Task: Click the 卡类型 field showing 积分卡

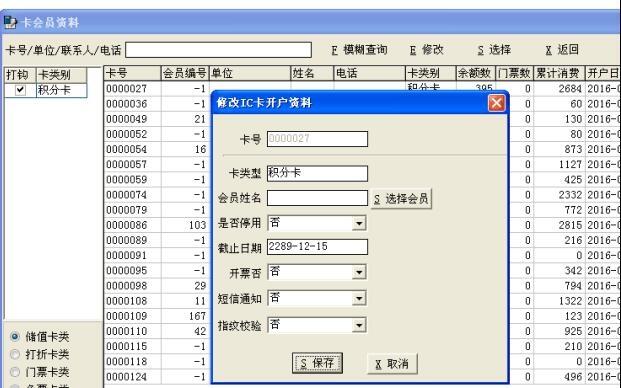Action: point(317,173)
